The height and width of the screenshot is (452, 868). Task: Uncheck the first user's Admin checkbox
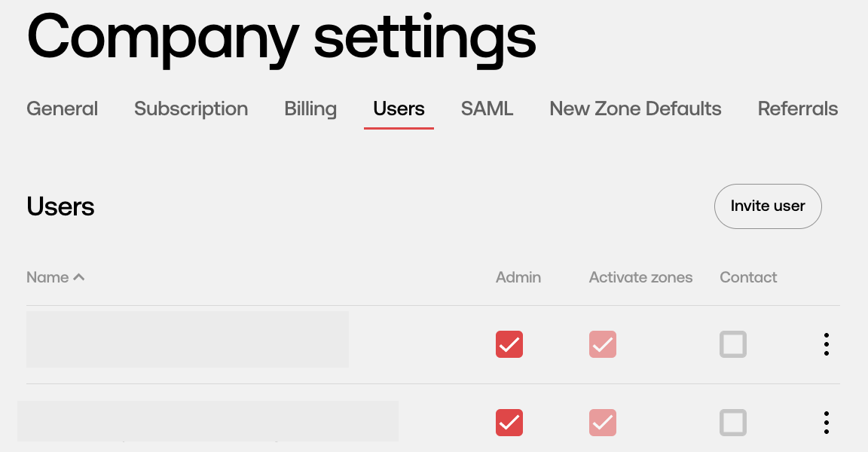click(x=509, y=344)
